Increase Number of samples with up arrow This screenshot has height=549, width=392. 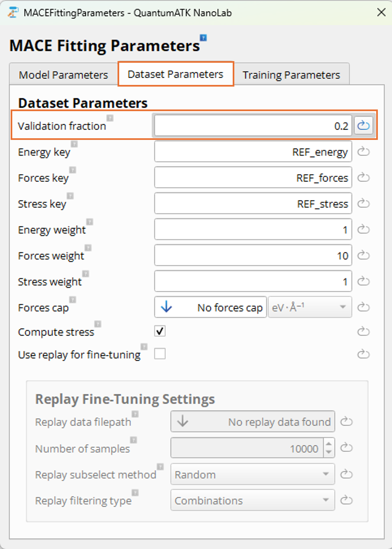[329, 444]
